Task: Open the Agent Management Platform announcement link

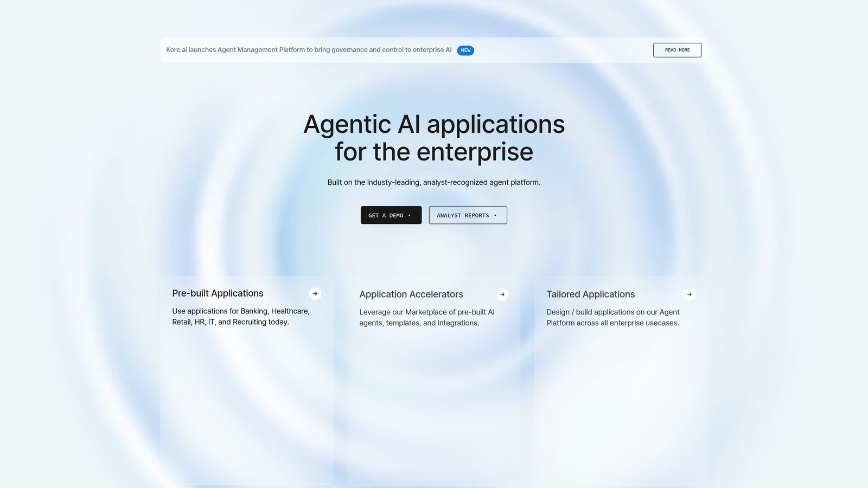Action: (x=309, y=49)
